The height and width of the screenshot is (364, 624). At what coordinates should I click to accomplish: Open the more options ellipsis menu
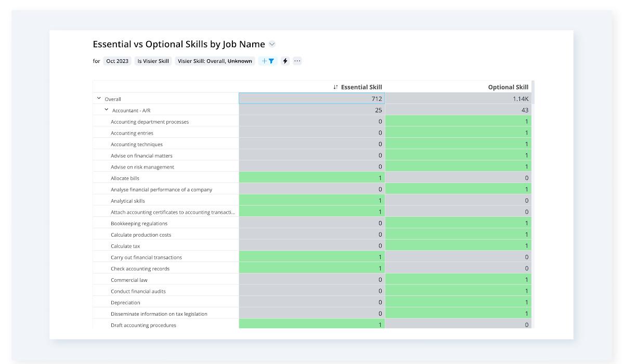pos(297,61)
